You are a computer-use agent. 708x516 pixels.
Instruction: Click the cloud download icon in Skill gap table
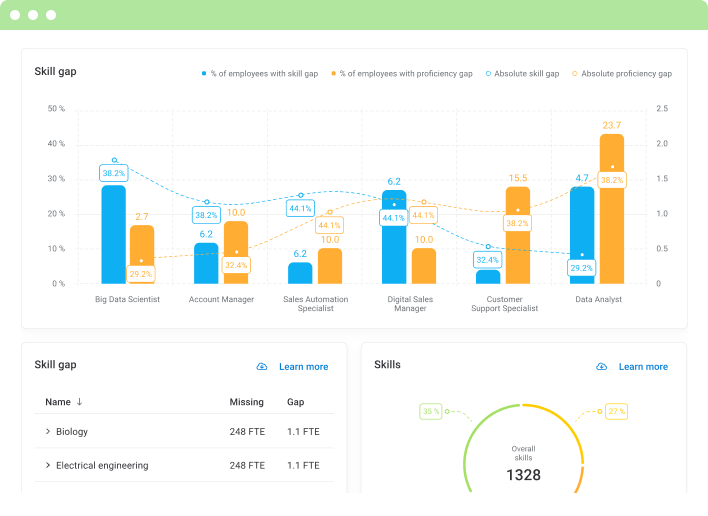click(262, 367)
